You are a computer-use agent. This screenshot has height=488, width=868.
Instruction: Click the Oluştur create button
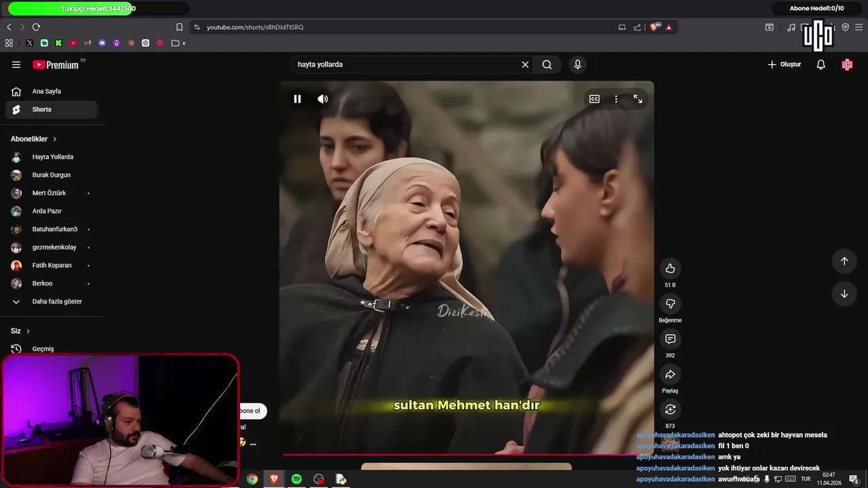[784, 64]
